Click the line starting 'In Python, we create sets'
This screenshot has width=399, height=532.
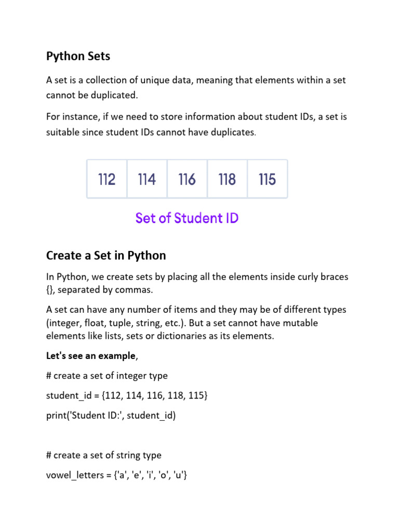click(197, 276)
